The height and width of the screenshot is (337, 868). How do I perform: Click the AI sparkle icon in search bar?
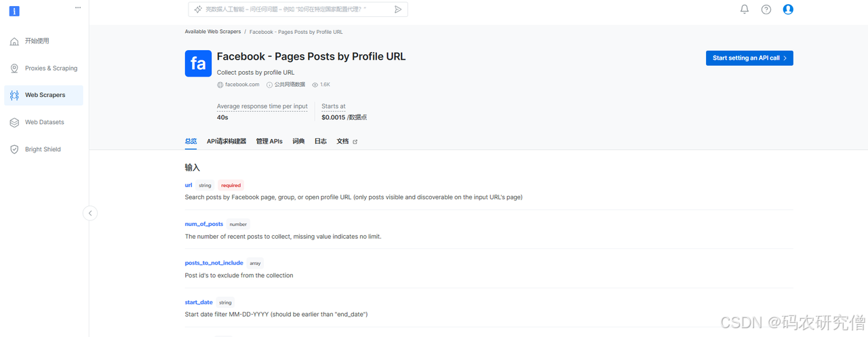coord(198,9)
